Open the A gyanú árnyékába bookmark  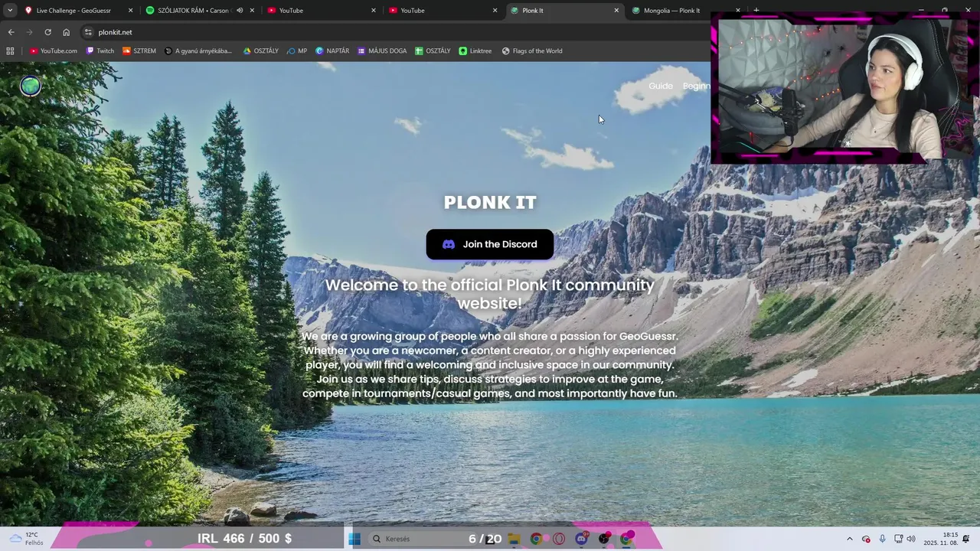point(198,51)
